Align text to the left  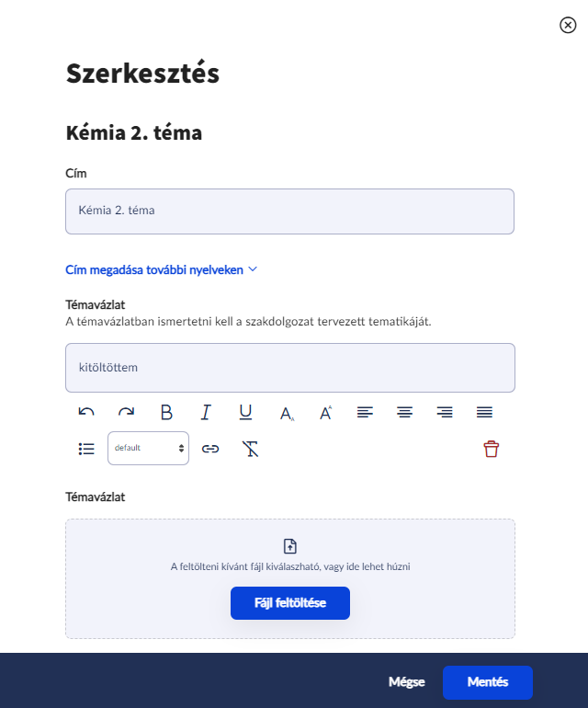point(365,412)
